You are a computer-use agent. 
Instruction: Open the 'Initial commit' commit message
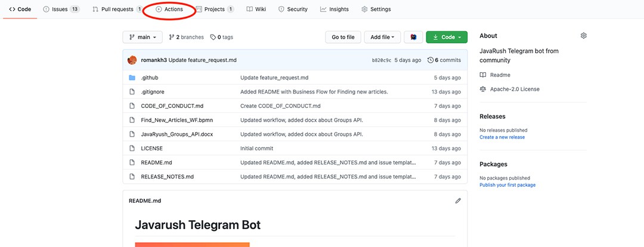coord(256,149)
